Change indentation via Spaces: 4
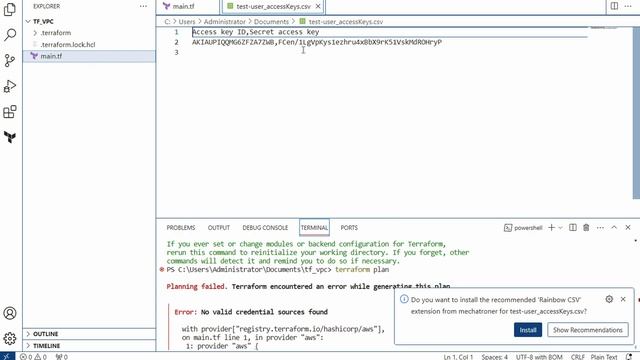The image size is (640, 360). 494,357
